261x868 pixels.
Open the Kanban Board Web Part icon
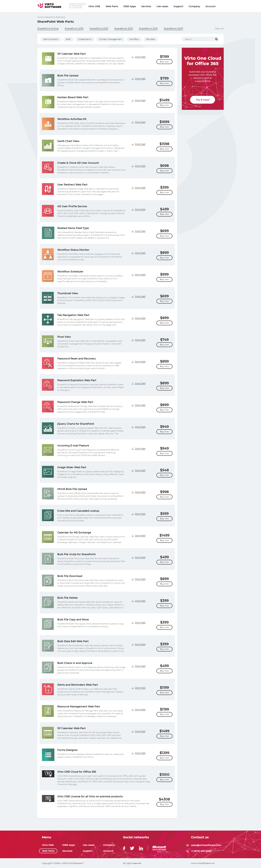coord(48,102)
